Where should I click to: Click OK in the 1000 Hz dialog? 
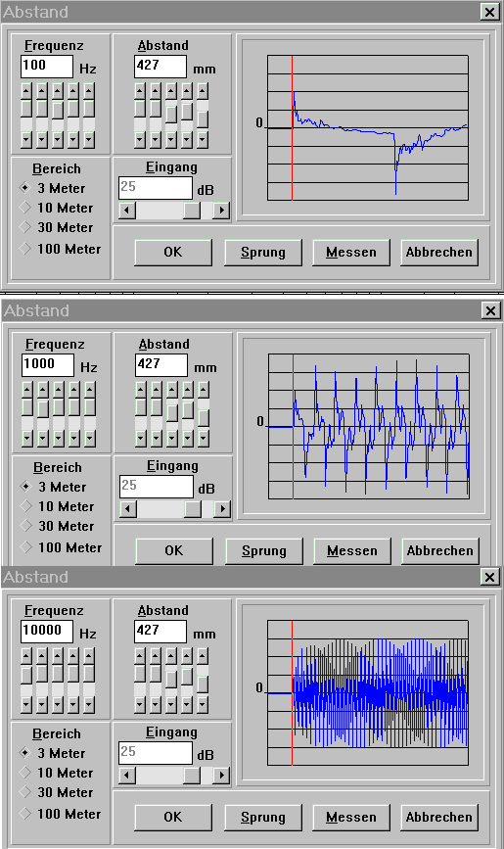(174, 550)
